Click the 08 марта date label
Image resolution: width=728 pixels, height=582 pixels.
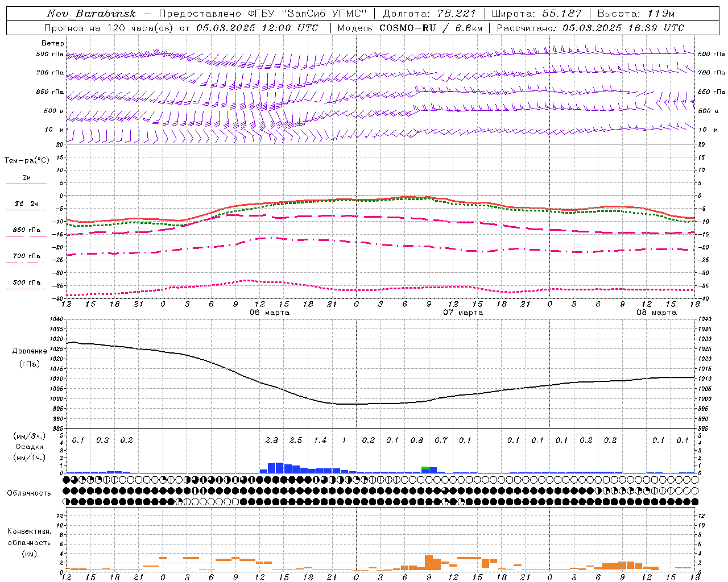click(656, 313)
